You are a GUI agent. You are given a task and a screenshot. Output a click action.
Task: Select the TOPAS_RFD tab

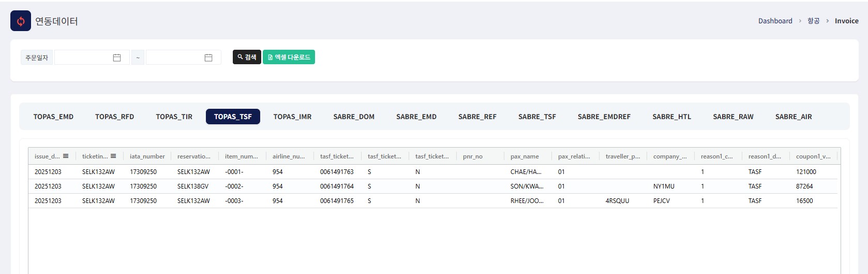click(x=114, y=117)
